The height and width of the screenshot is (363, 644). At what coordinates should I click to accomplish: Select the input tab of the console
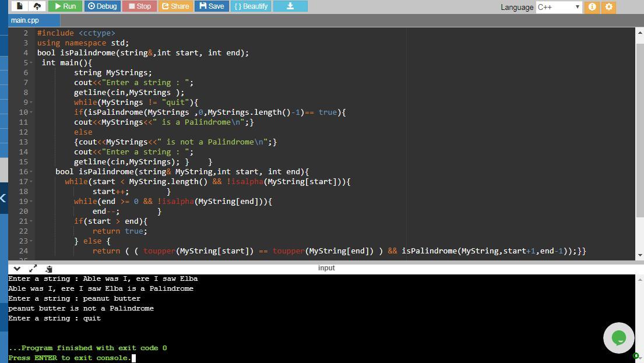click(326, 268)
